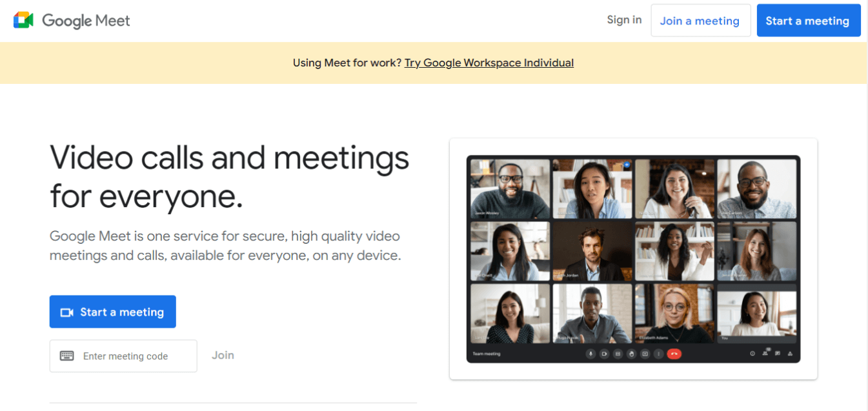Click the header Join a meeting button
Viewport: 868px width, 411px height.
click(700, 21)
